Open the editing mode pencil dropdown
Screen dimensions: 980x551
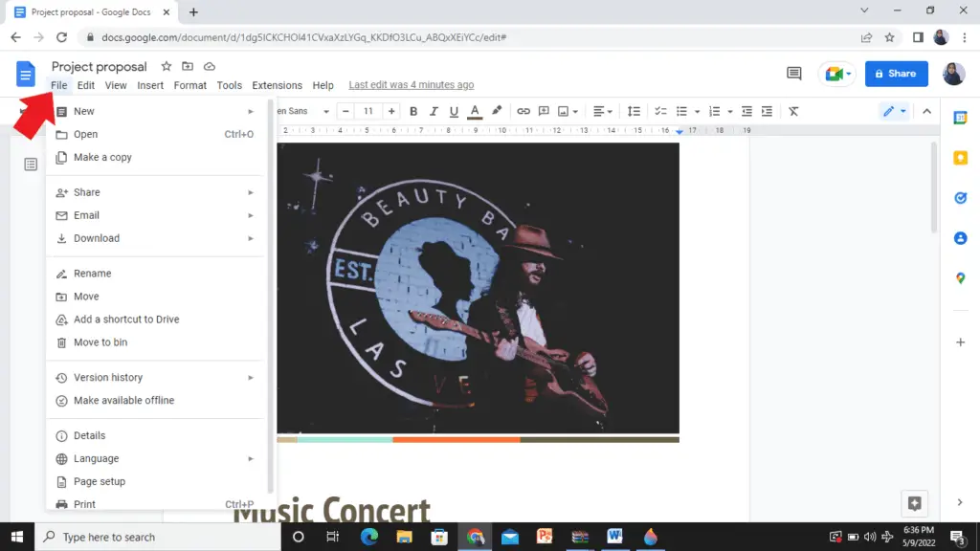894,111
